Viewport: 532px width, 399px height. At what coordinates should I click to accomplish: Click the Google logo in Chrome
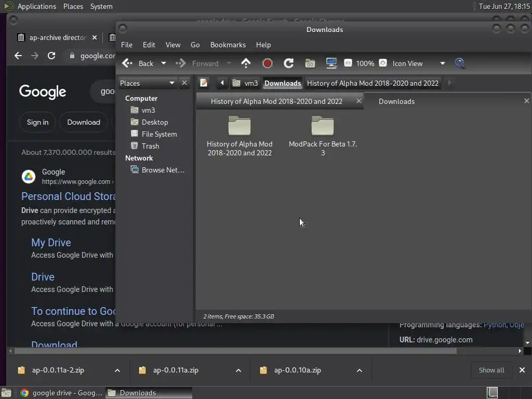[x=43, y=91]
